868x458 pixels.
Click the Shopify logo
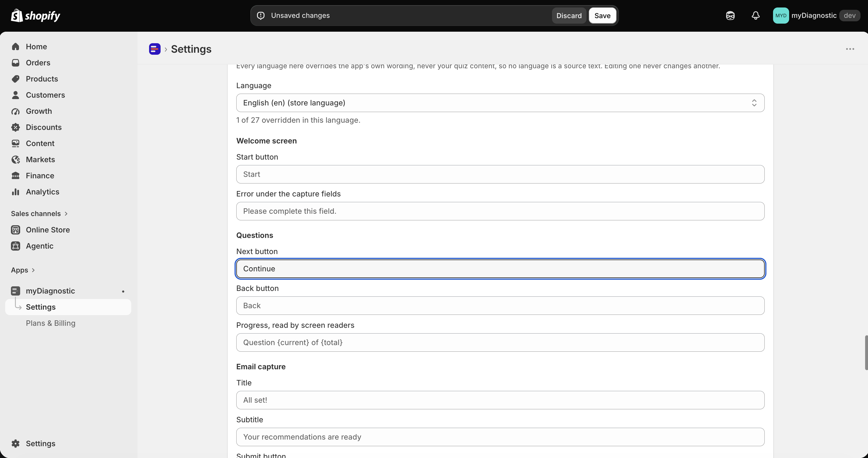(35, 16)
